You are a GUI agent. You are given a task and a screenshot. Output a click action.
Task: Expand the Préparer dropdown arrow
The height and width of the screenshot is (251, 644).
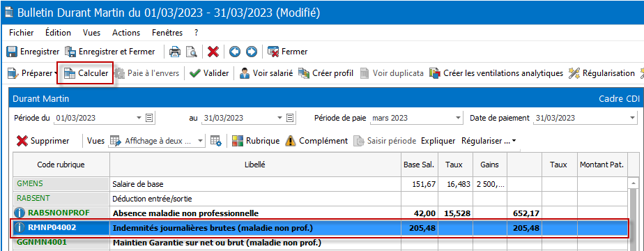point(56,74)
